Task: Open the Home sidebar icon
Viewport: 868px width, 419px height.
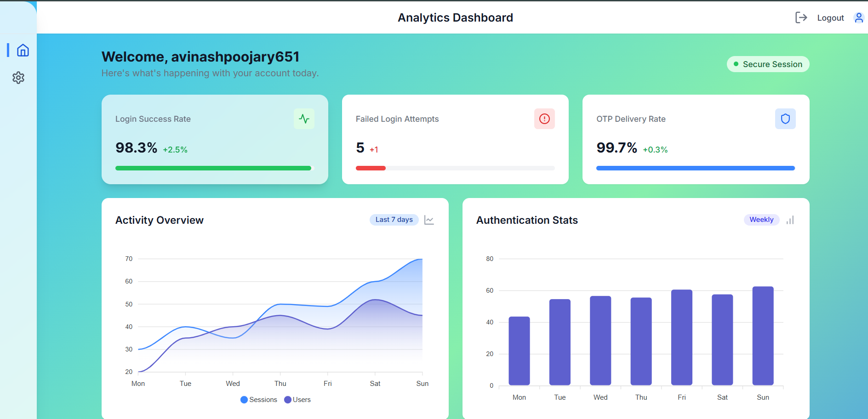Action: [23, 50]
